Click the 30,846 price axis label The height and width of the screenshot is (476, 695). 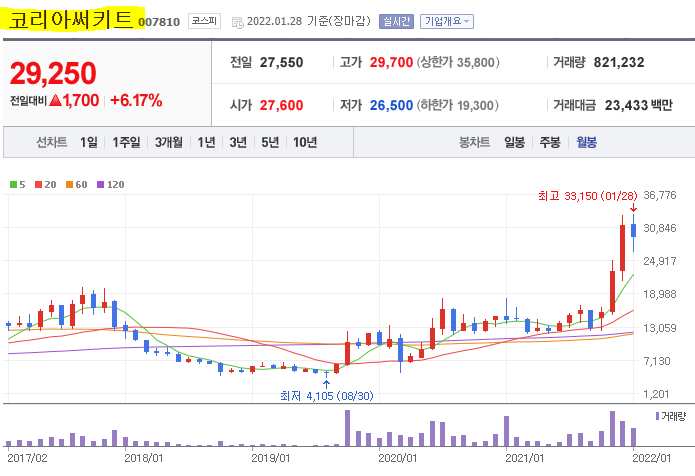click(x=660, y=228)
